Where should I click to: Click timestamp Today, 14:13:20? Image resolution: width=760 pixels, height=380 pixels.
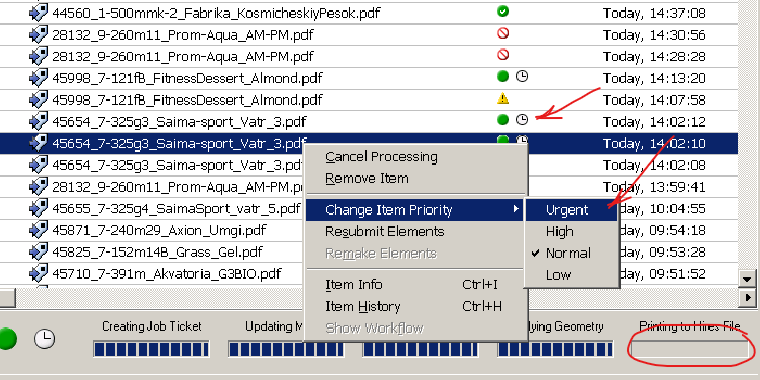654,78
